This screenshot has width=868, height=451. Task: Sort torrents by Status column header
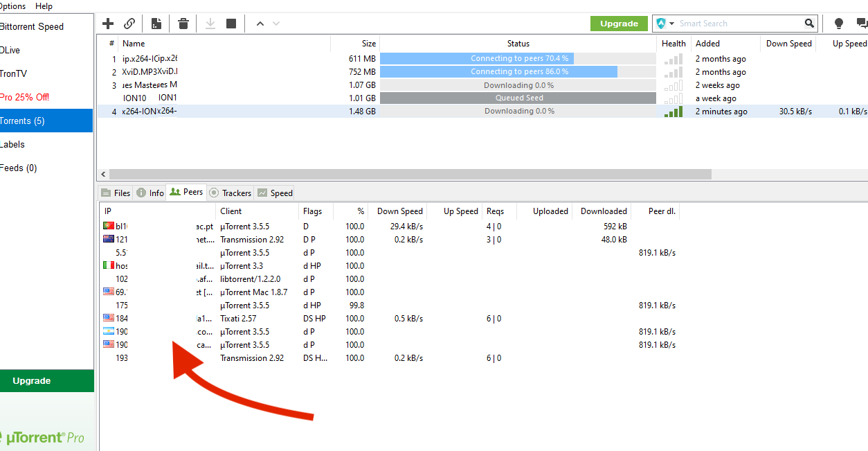coord(518,43)
